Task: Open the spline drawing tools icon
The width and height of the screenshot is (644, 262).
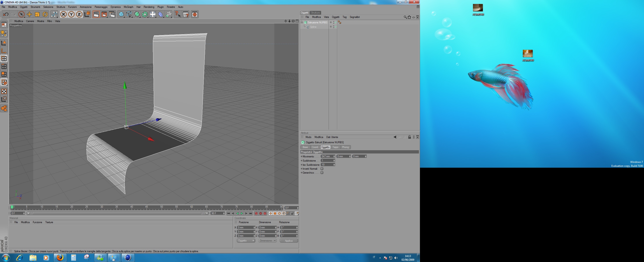Action: [129, 14]
